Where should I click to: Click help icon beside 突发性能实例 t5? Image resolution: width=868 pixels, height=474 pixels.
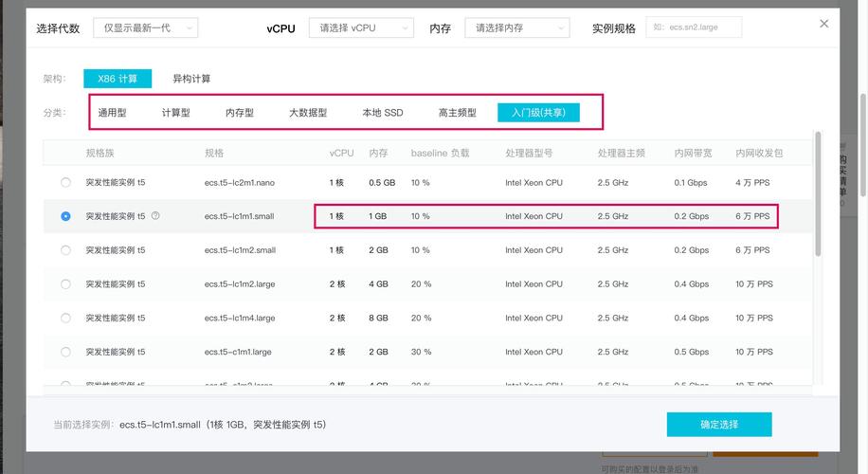click(x=155, y=216)
